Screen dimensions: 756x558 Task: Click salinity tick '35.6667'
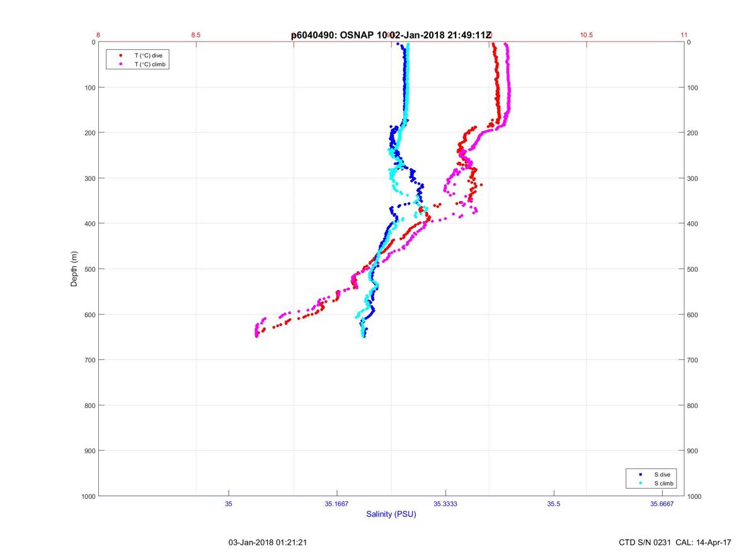pos(662,503)
